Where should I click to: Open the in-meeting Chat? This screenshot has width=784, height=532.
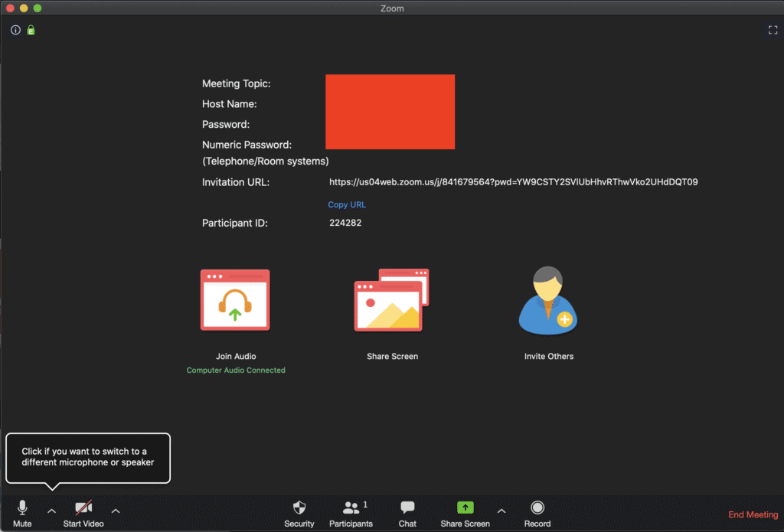pyautogui.click(x=407, y=513)
